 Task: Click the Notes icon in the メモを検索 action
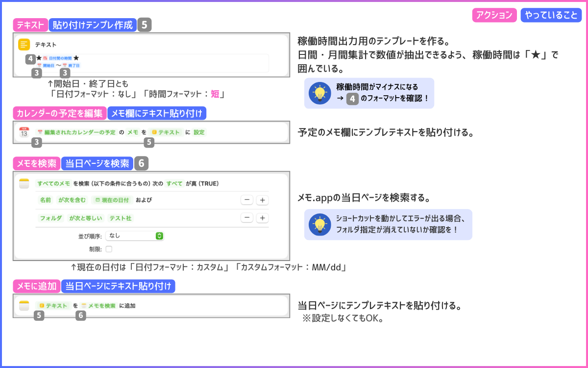[24, 184]
